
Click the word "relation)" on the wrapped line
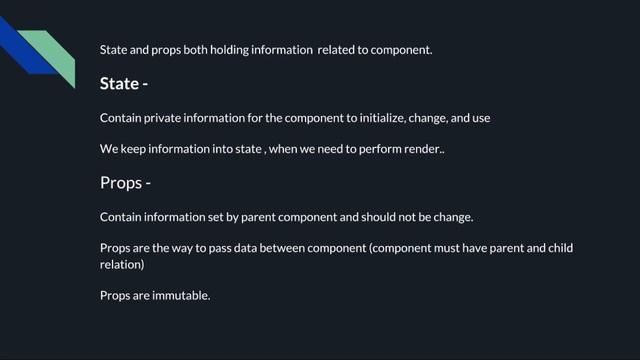[x=122, y=264]
